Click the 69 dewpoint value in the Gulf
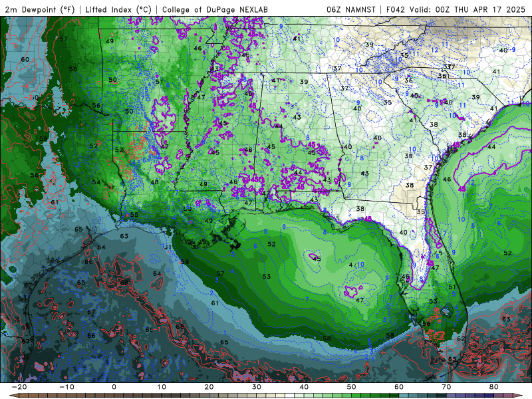Image resolution: width=532 pixels, height=399 pixels. click(124, 282)
